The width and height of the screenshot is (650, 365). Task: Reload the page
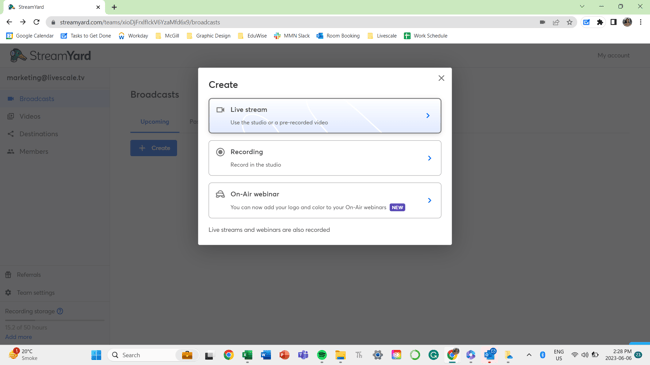pyautogui.click(x=36, y=22)
